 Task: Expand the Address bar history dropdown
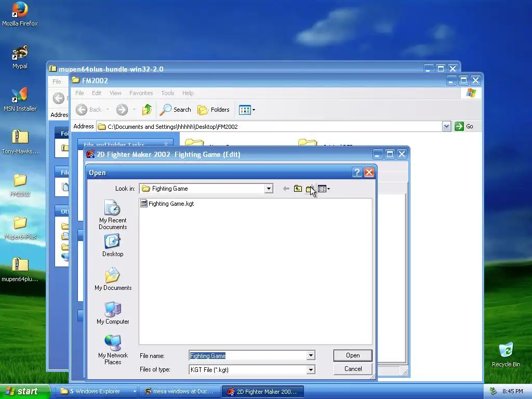(446, 126)
